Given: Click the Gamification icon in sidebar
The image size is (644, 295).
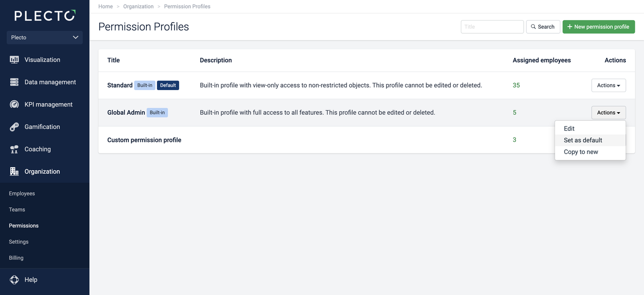Looking at the screenshot, I should (x=14, y=127).
